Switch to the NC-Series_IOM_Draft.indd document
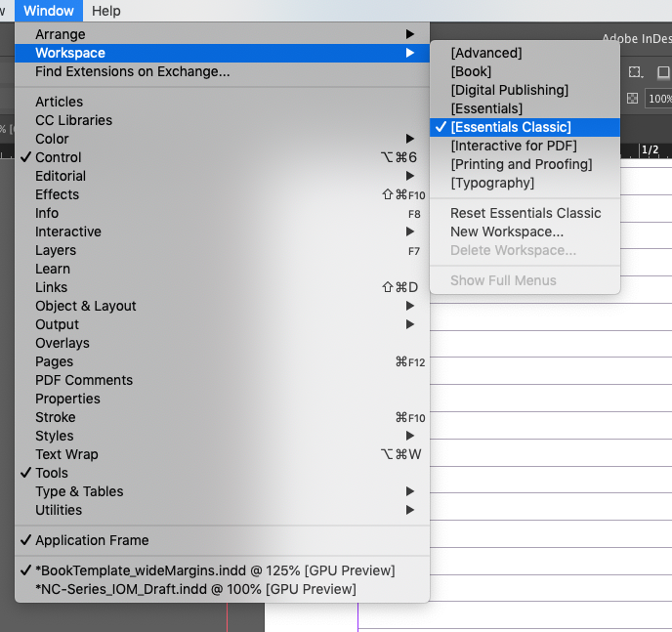Screen dimensions: 672x632 coord(222,589)
